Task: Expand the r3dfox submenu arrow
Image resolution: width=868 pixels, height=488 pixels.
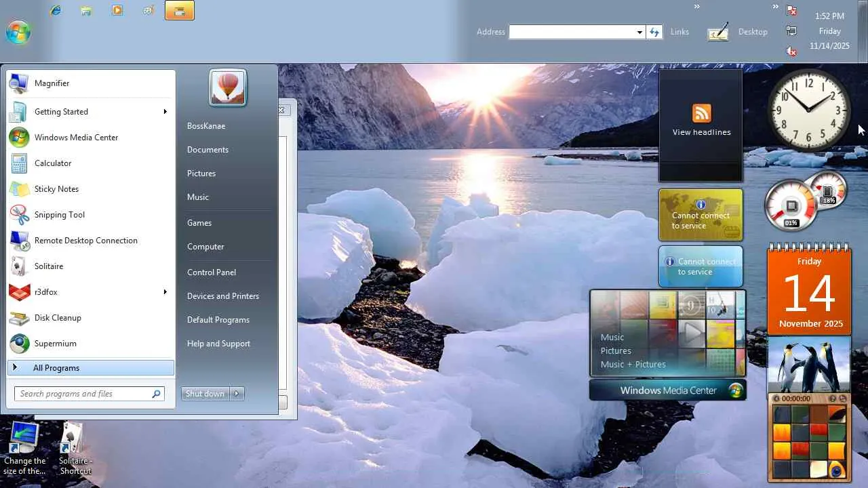Action: click(165, 292)
